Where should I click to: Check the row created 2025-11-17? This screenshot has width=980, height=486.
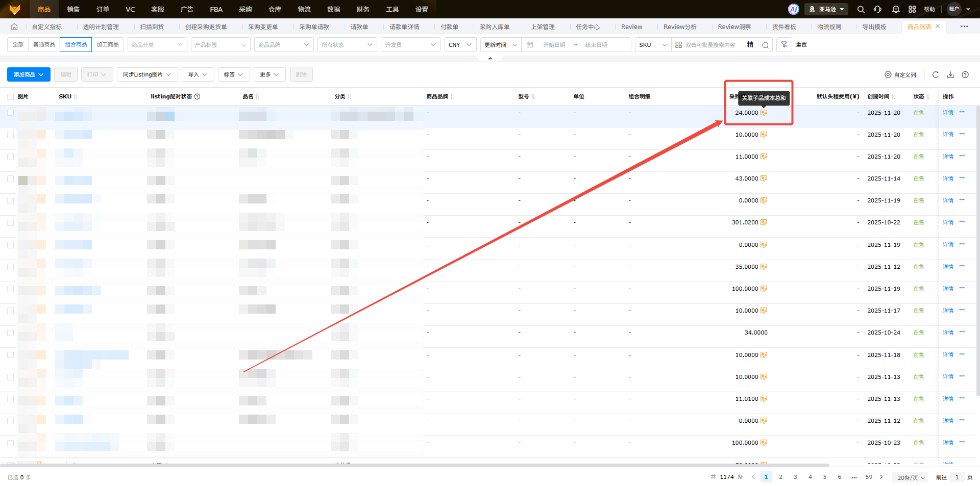(10, 311)
